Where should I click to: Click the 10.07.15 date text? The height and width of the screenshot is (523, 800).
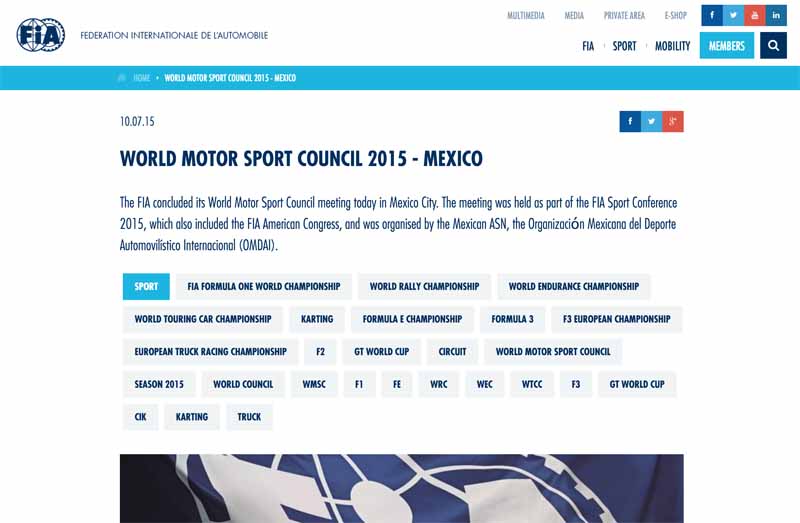click(137, 121)
